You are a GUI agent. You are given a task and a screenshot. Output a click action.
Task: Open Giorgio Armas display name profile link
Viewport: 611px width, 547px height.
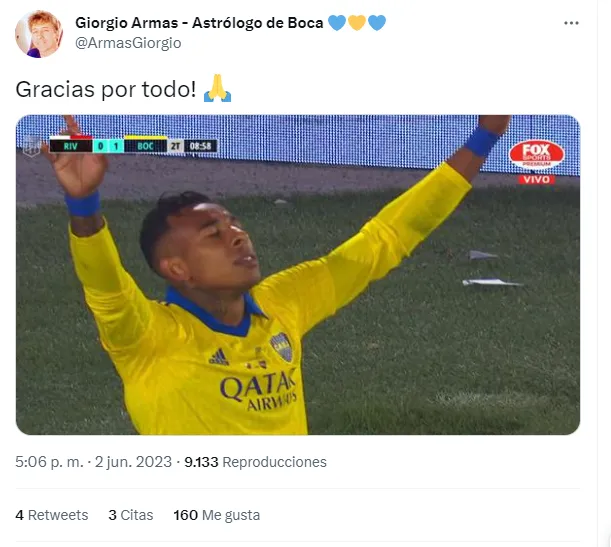click(199, 23)
